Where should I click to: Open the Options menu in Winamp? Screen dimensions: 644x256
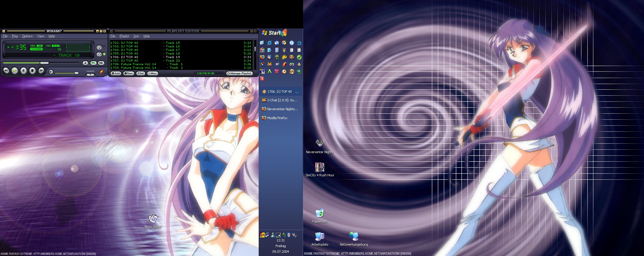click(27, 36)
